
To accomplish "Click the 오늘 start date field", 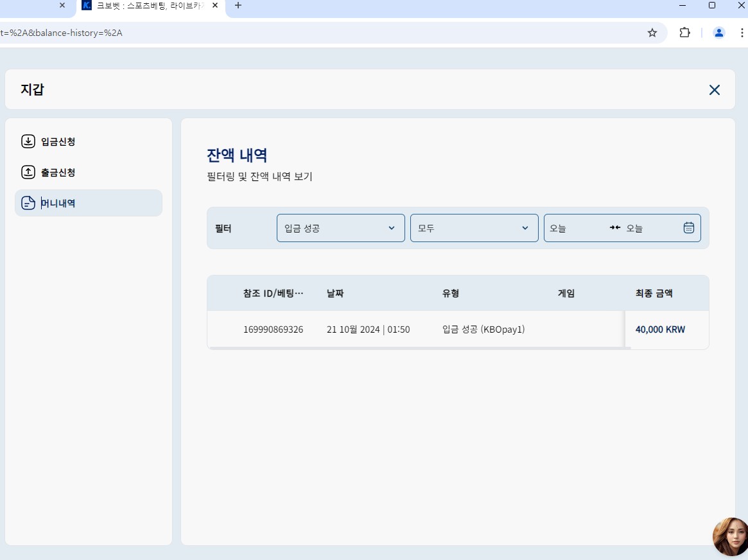I will 558,229.
